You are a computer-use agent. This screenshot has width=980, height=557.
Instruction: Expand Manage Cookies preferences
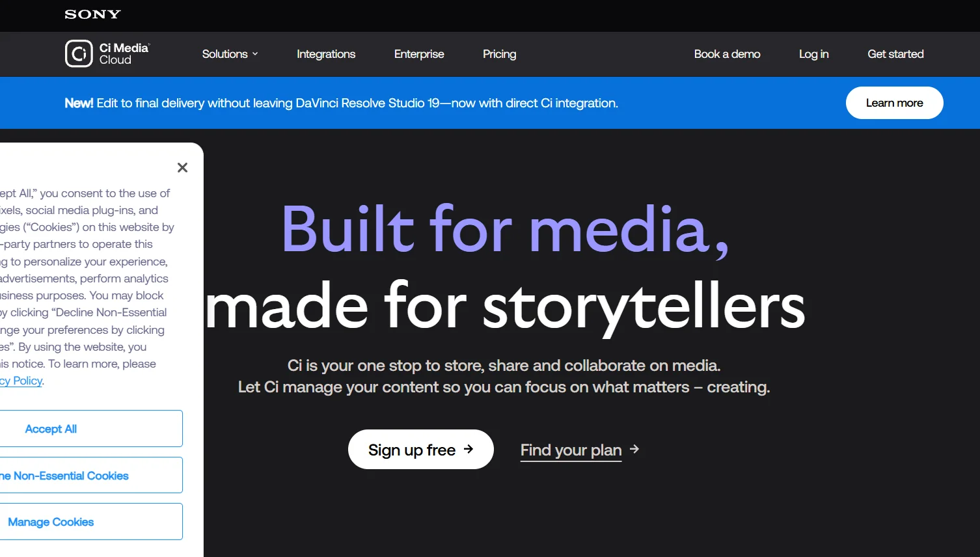(x=51, y=521)
